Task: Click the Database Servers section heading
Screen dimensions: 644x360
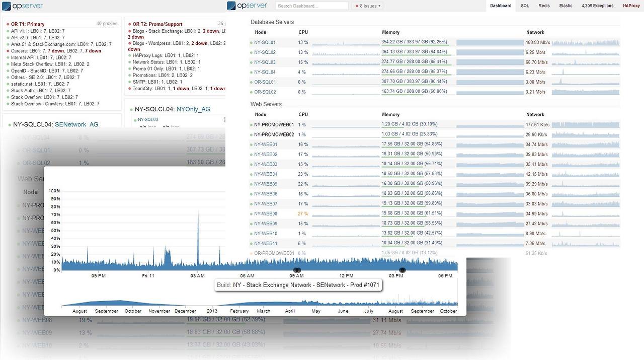Action: 272,22
